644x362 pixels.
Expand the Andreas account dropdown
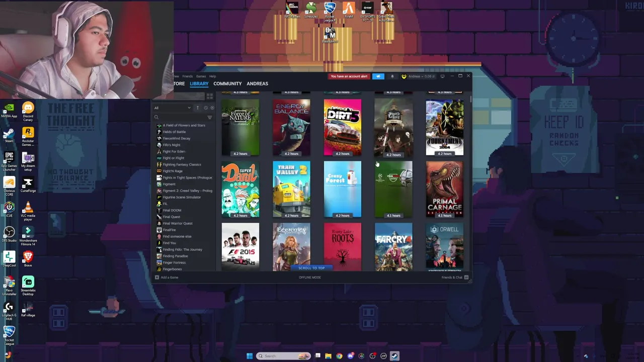[x=422, y=76]
